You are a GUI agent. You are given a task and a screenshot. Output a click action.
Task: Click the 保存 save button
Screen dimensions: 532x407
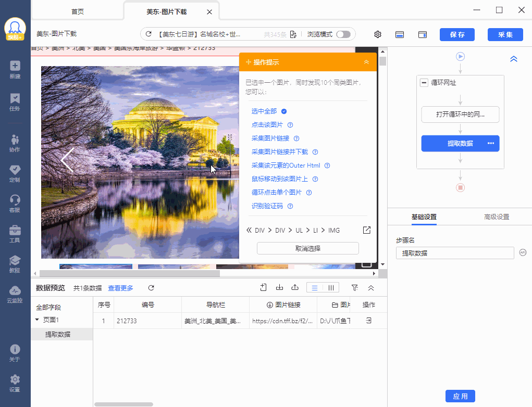point(457,34)
